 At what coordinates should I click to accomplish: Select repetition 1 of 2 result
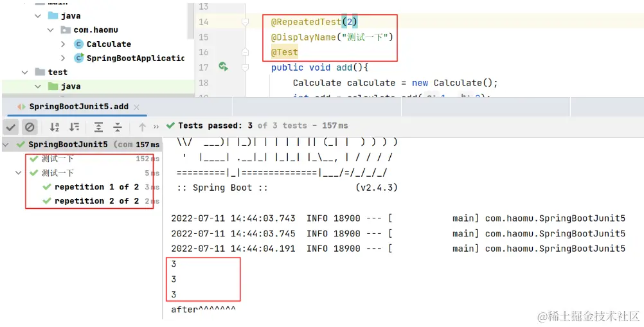click(96, 187)
